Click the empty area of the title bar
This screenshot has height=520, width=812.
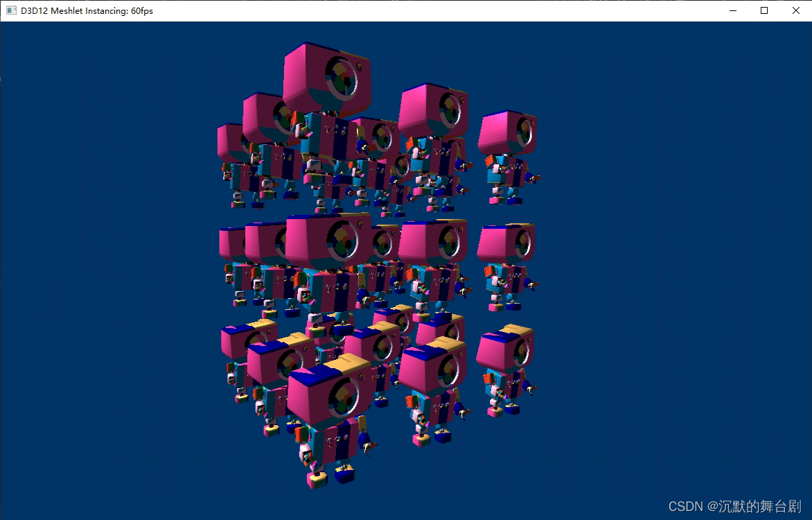click(416, 10)
